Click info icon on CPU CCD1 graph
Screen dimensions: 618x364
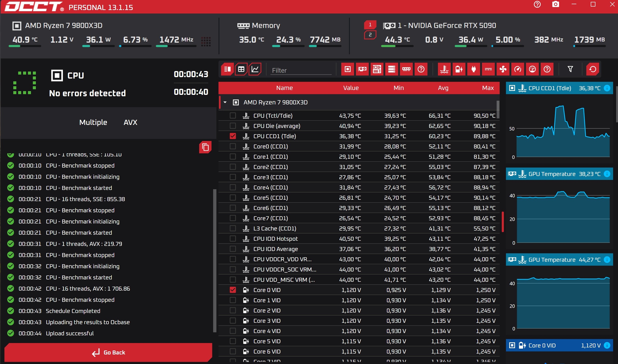(607, 88)
